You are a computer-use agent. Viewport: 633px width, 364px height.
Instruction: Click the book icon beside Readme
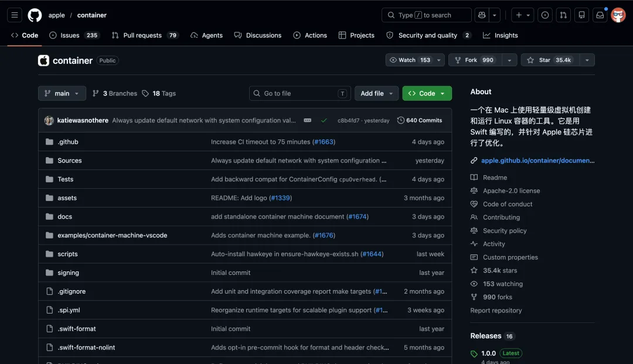pyautogui.click(x=474, y=177)
